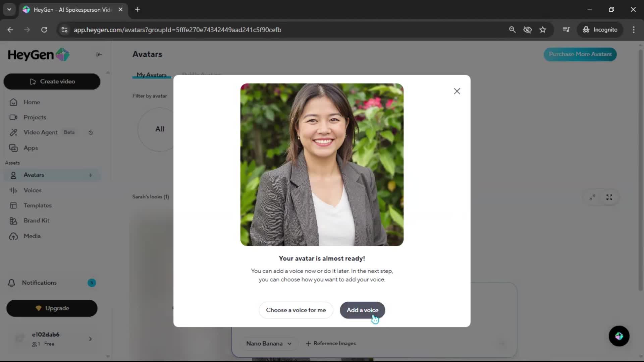Collapse the HeyGen sidebar
This screenshot has height=362, width=644.
tap(99, 55)
